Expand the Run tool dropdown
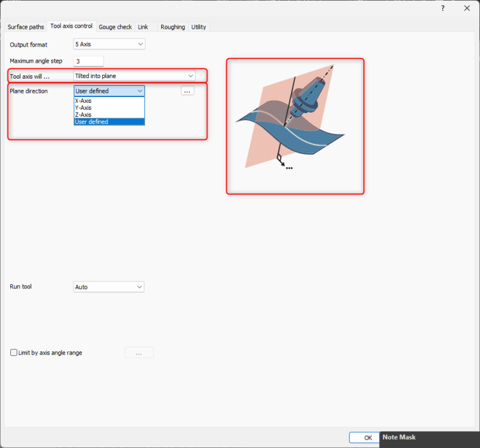480x448 pixels. [109, 287]
